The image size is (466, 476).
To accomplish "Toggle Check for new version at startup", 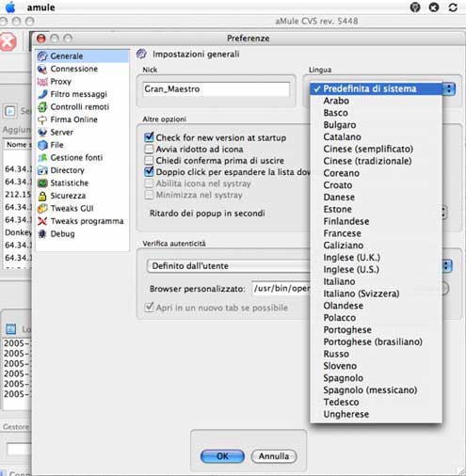I will [149, 137].
